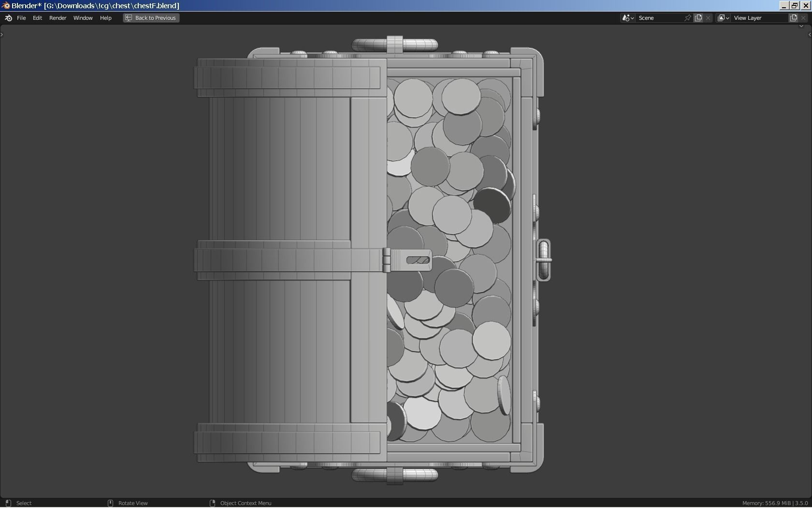This screenshot has height=508, width=812.
Task: Click the Back to Previous button
Action: tap(151, 18)
